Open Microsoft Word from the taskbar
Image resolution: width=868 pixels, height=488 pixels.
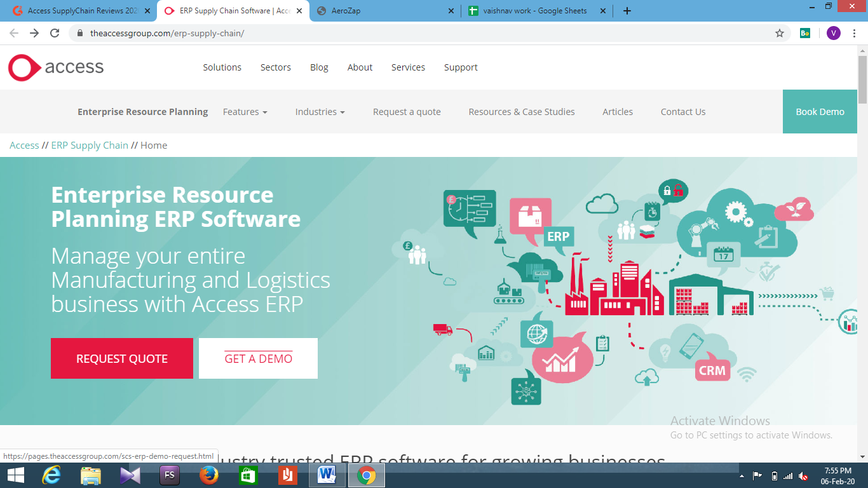327,475
